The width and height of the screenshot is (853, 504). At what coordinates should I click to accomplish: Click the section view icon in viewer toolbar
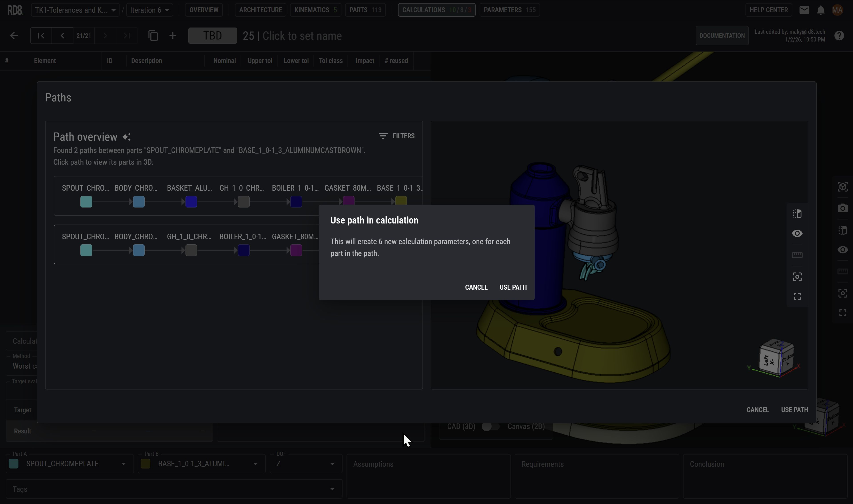point(797,214)
